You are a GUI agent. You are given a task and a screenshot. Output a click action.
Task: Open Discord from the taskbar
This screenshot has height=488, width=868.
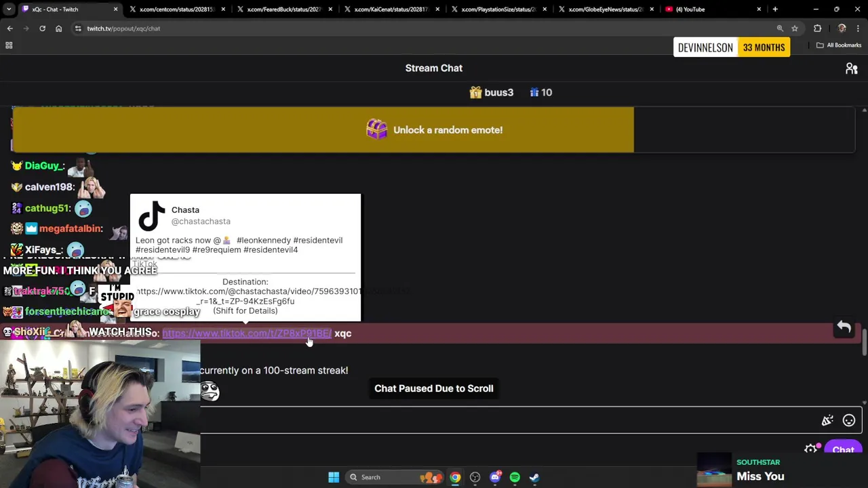point(495,477)
